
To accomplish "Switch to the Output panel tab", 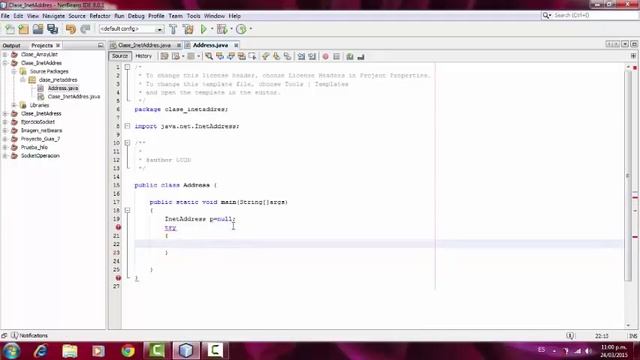I will (x=11, y=45).
